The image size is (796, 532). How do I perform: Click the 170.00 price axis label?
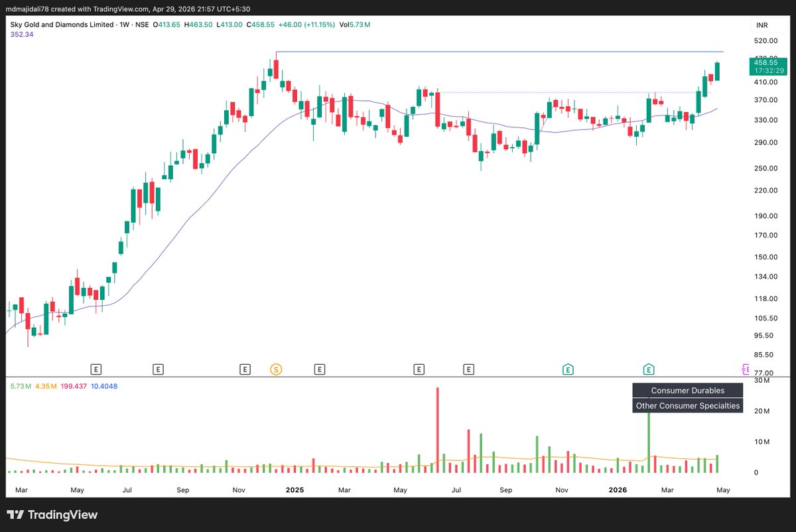point(765,235)
